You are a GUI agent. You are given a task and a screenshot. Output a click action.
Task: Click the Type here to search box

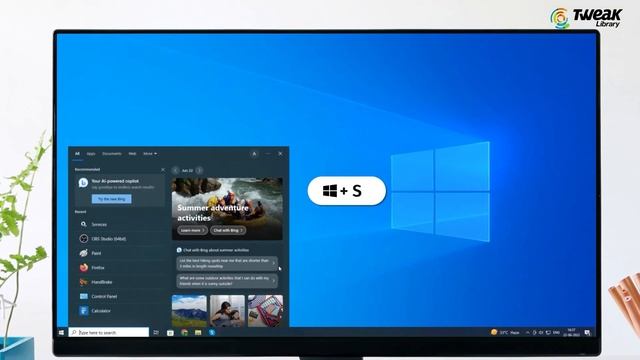[109, 333]
